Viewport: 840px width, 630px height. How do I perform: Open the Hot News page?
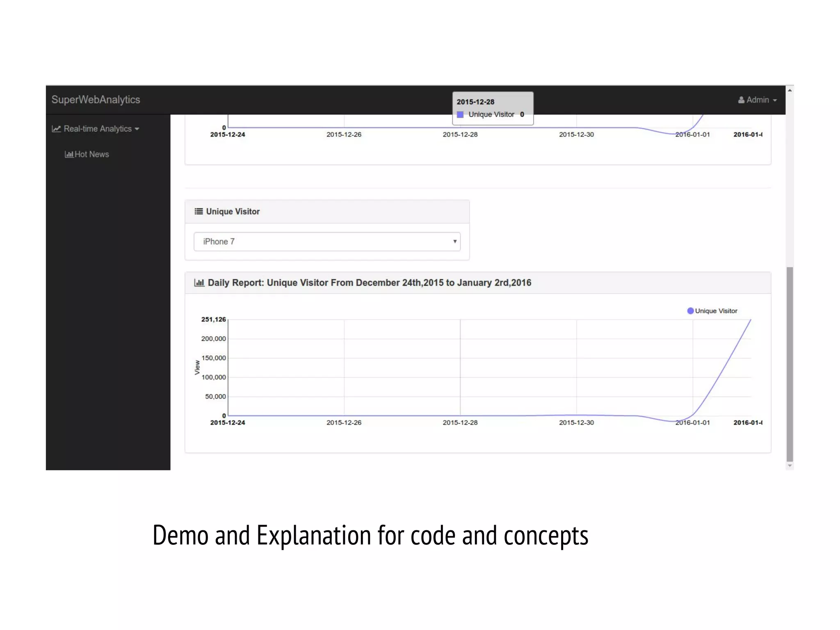(87, 154)
